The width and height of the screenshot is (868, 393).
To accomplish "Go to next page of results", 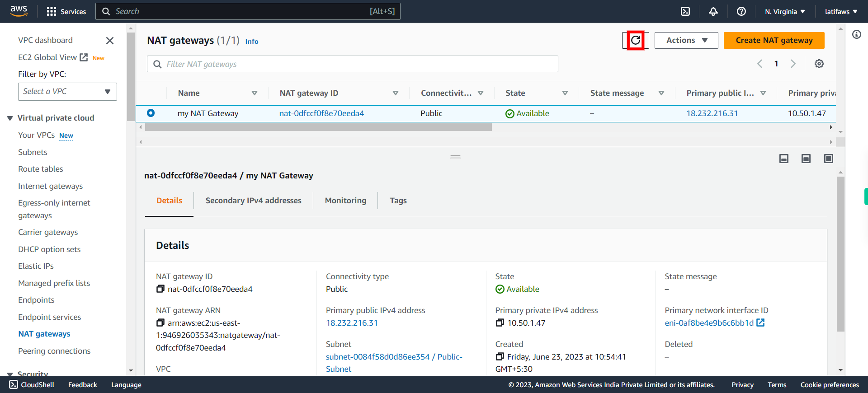I will tap(793, 64).
